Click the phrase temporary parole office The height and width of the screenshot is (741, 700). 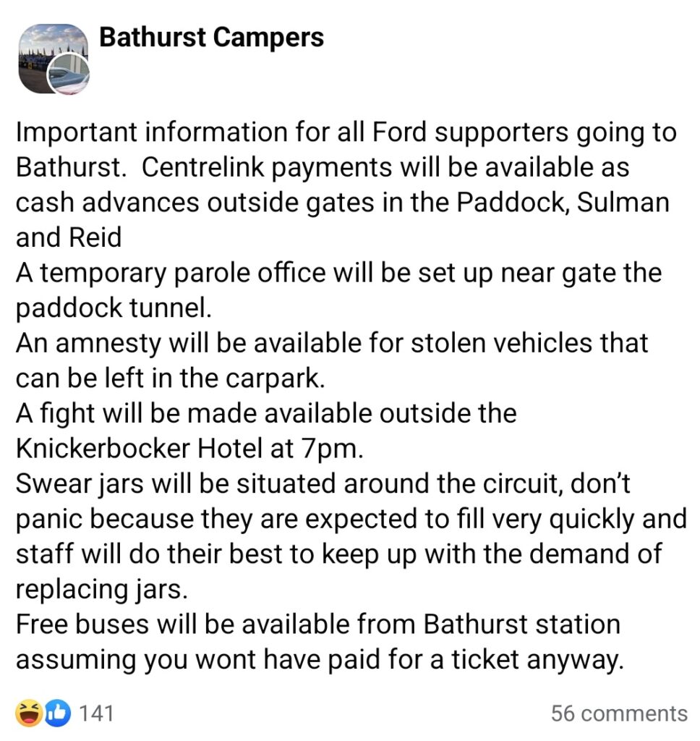pos(183,274)
